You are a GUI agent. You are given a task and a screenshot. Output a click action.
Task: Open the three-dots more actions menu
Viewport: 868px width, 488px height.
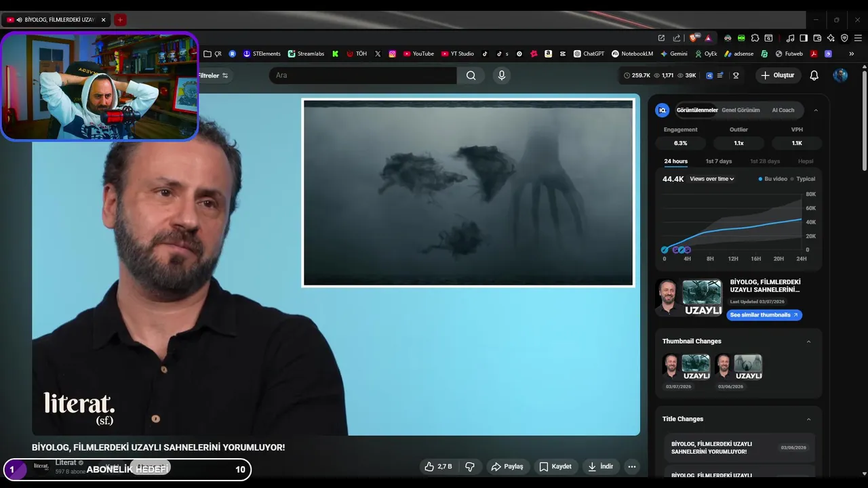632,466
